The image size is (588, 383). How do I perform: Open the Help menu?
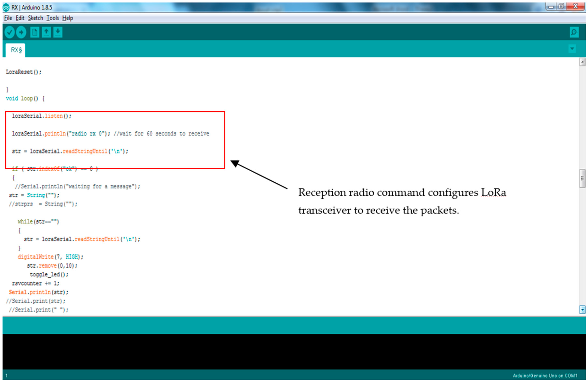[68, 18]
